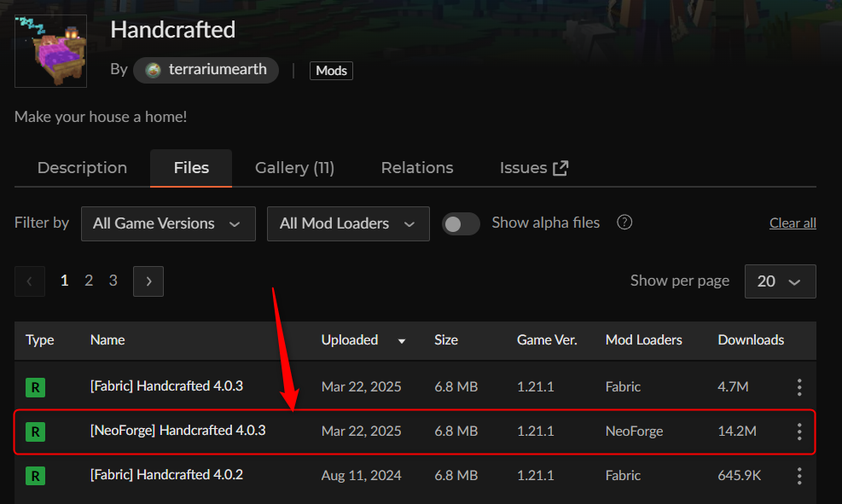Select the Files tab
Viewport: 842px width, 504px height.
point(191,168)
